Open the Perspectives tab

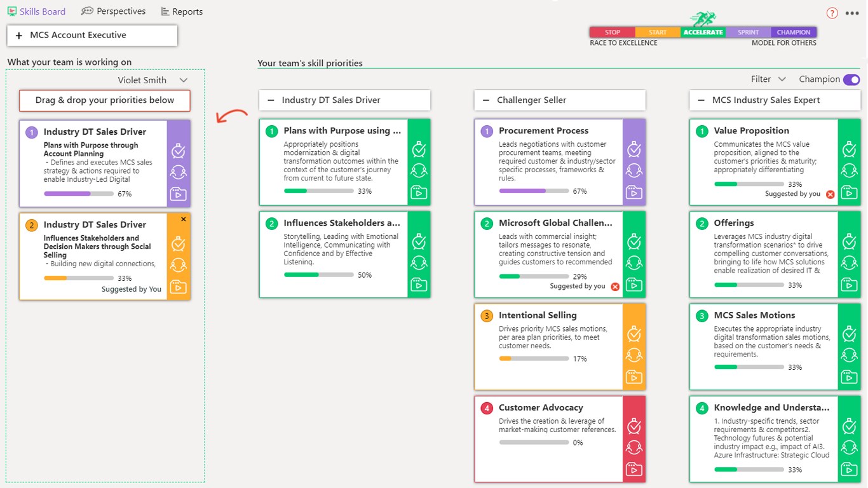coord(113,11)
